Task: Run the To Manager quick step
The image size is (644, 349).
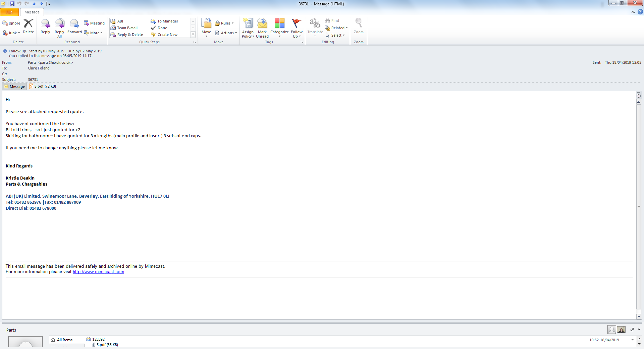Action: point(169,21)
